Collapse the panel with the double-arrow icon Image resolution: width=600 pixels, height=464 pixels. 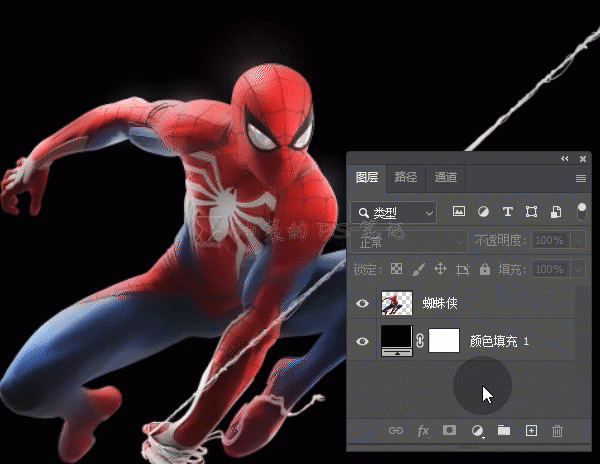pos(565,158)
